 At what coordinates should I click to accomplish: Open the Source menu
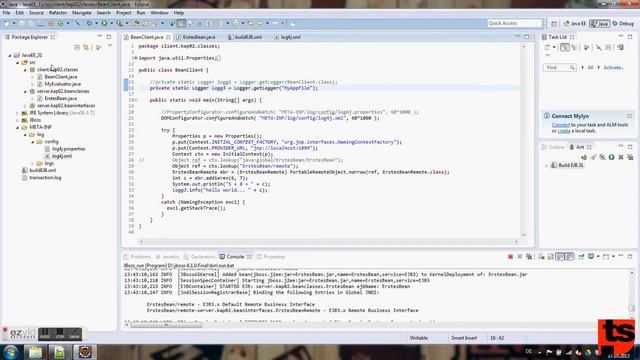[x=36, y=13]
